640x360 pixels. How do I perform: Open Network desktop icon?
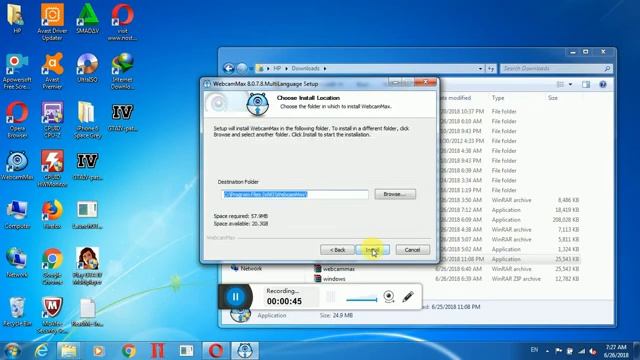point(17,263)
